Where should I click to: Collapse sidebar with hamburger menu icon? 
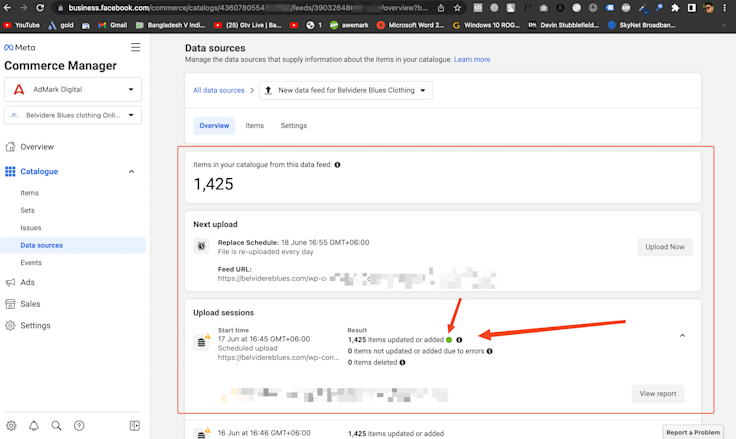click(136, 47)
